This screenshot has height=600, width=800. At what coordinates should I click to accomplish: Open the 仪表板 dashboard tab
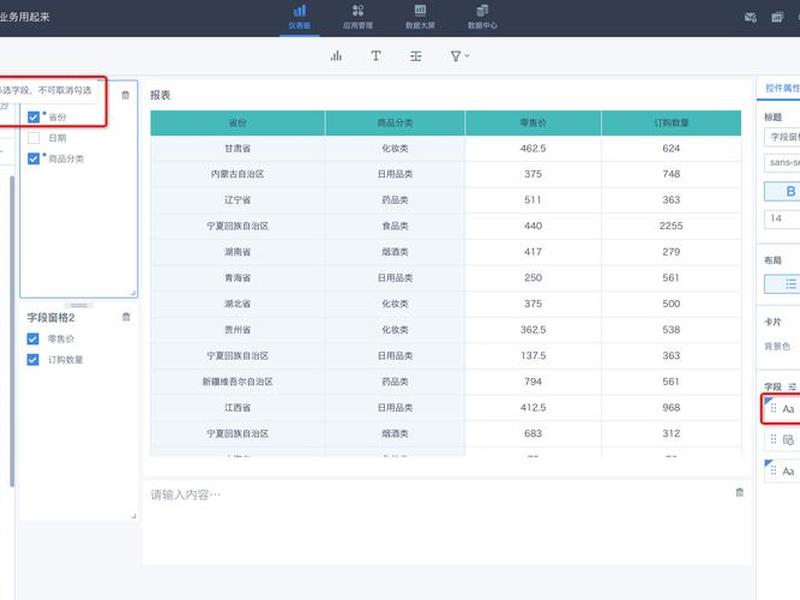tap(299, 17)
